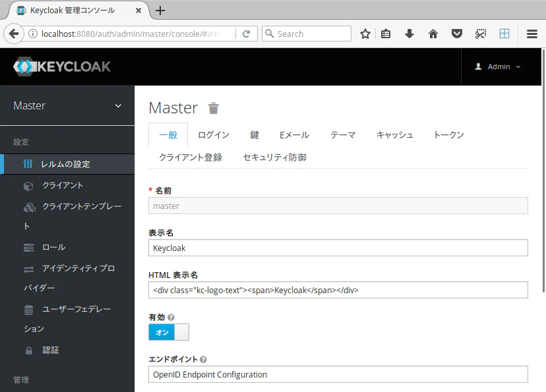Open ユーザーフェデレーション in the sidebar
The width and height of the screenshot is (546, 392).
click(x=67, y=319)
